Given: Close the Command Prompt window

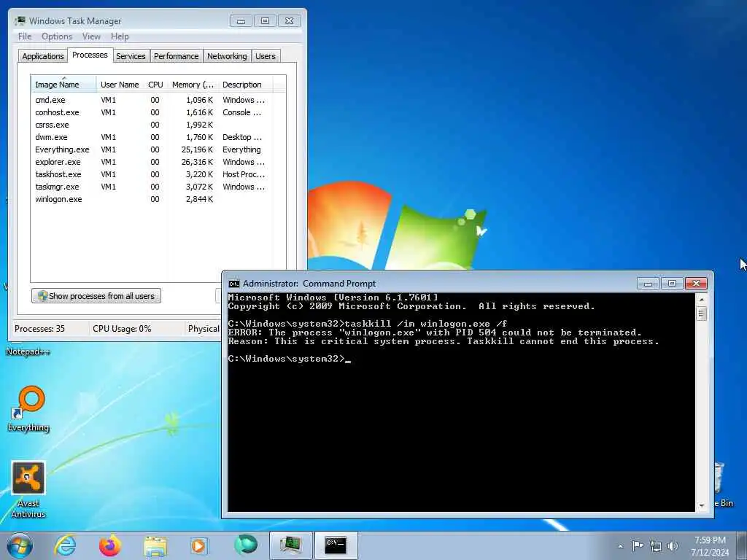Looking at the screenshot, I should [x=695, y=284].
